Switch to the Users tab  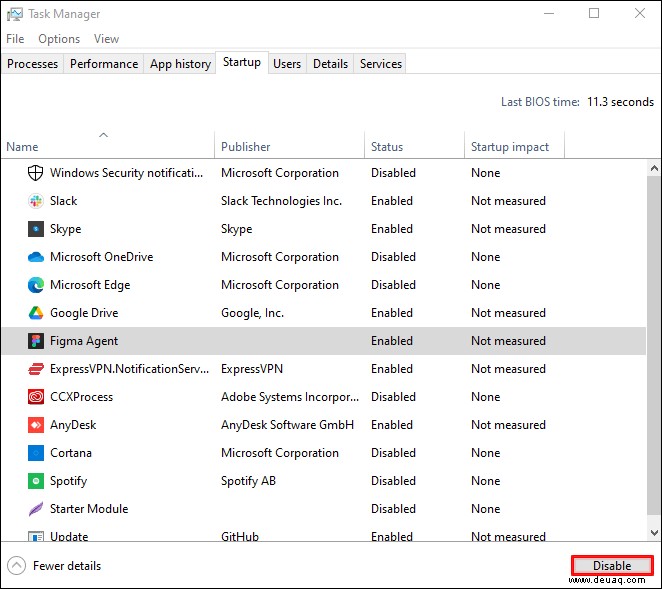click(x=287, y=64)
